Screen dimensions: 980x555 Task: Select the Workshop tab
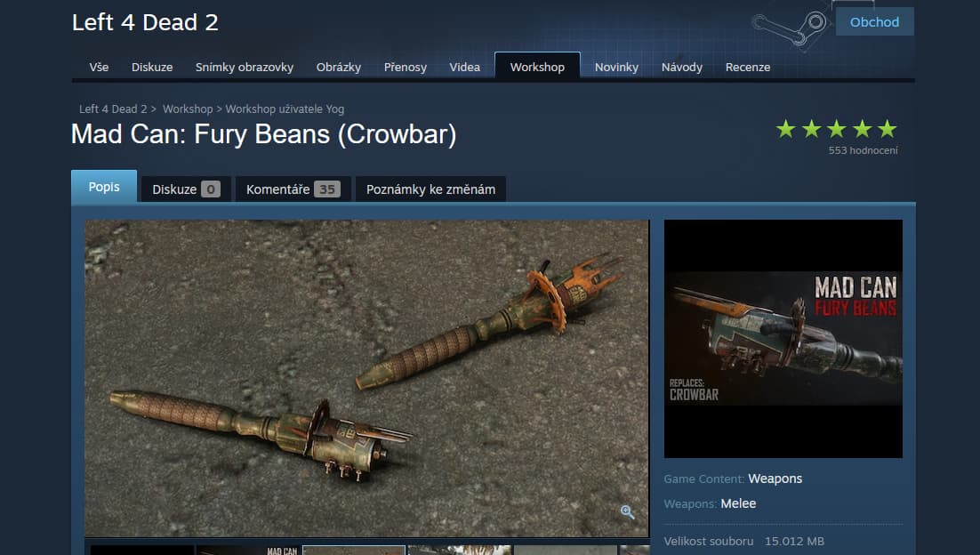coord(537,66)
